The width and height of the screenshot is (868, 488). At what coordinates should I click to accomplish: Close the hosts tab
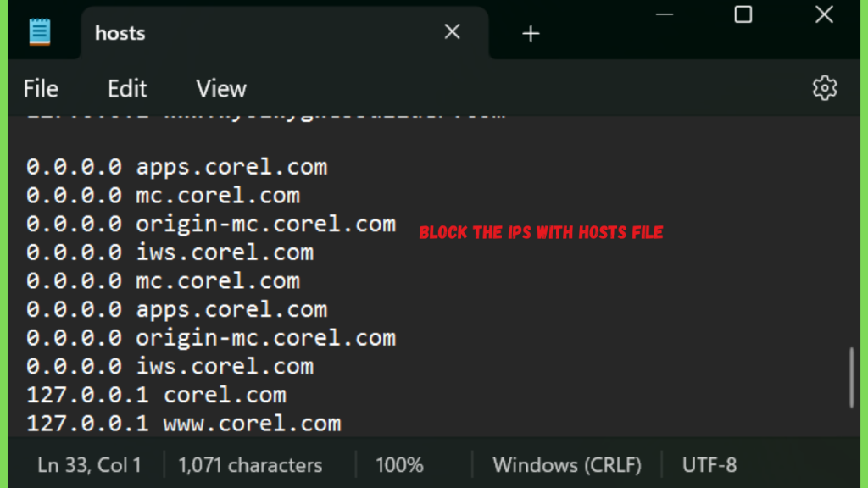[x=453, y=32]
